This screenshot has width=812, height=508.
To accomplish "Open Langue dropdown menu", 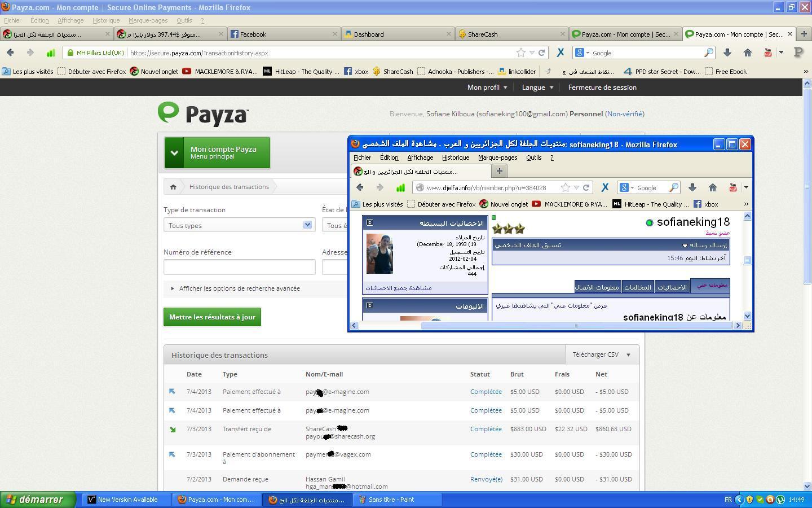I will (537, 87).
